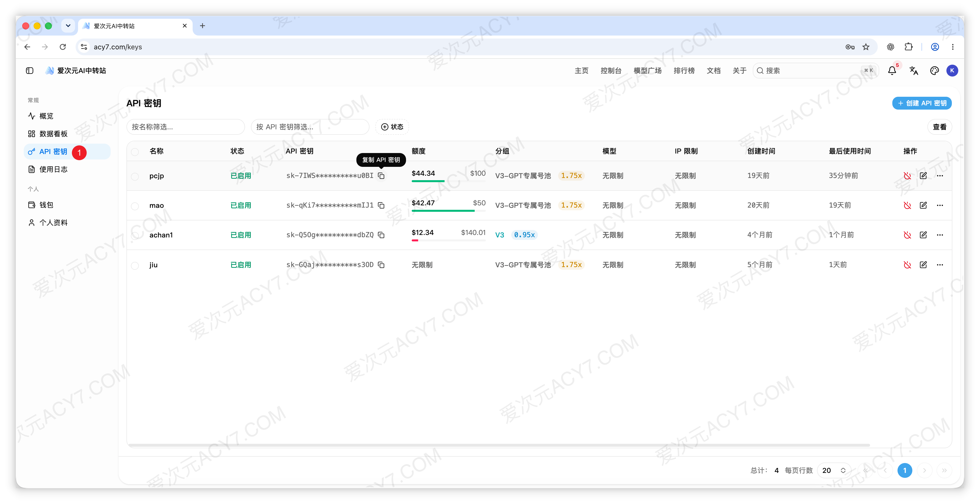The width and height of the screenshot is (980, 504).
Task: Click the table's horizontal scrollbar
Action: click(x=499, y=445)
